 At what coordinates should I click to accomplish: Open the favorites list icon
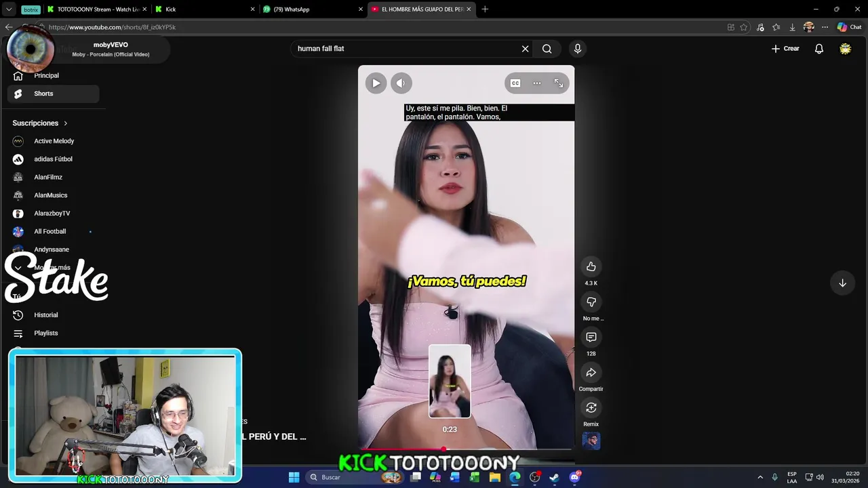click(776, 27)
